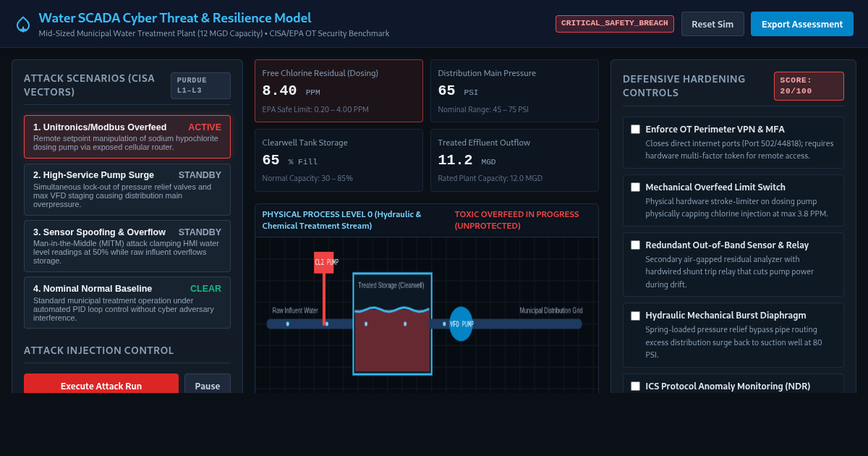The height and width of the screenshot is (456, 868).
Task: Click the CL2 PUMP block in diagram
Action: click(323, 262)
